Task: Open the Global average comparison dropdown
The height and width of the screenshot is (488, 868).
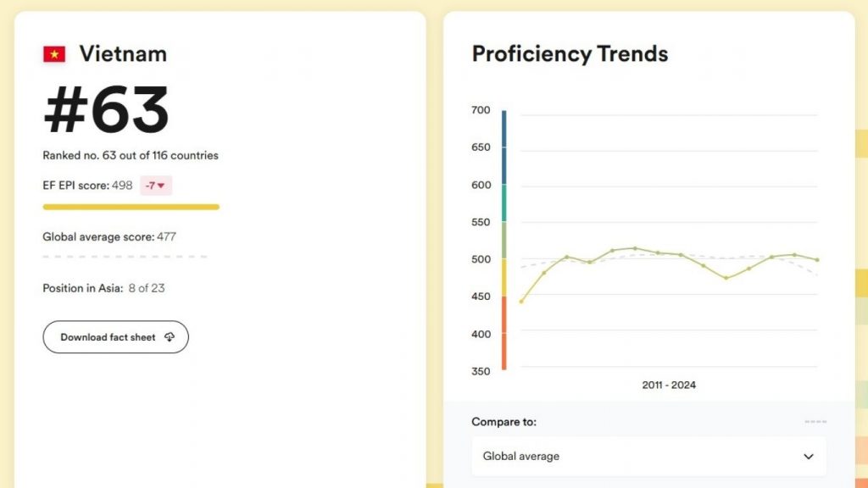Action: [648, 457]
